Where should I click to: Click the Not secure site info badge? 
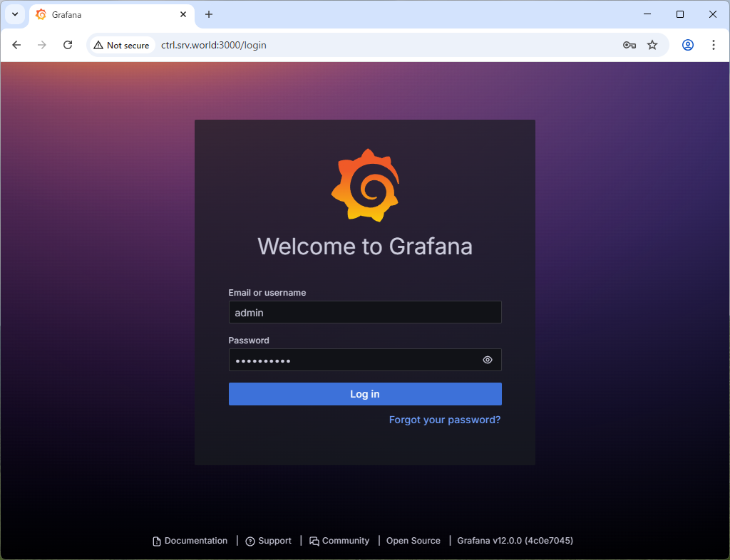121,45
